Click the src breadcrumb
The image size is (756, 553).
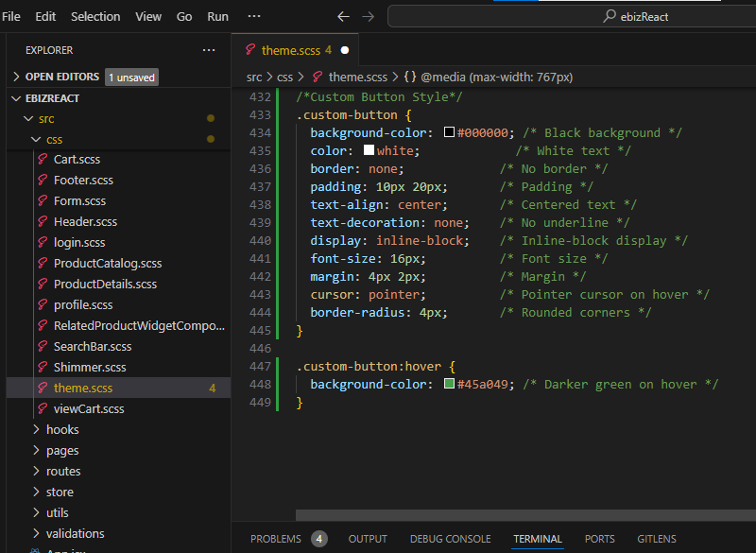pos(254,78)
